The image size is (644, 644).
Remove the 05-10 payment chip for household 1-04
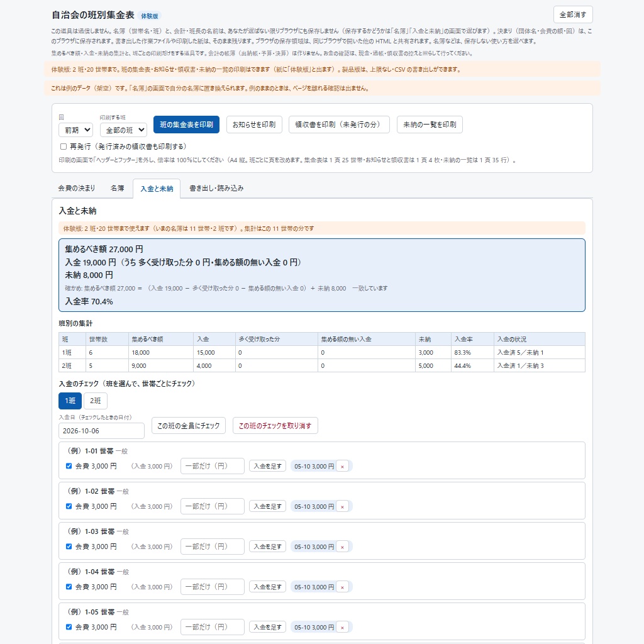(x=342, y=587)
